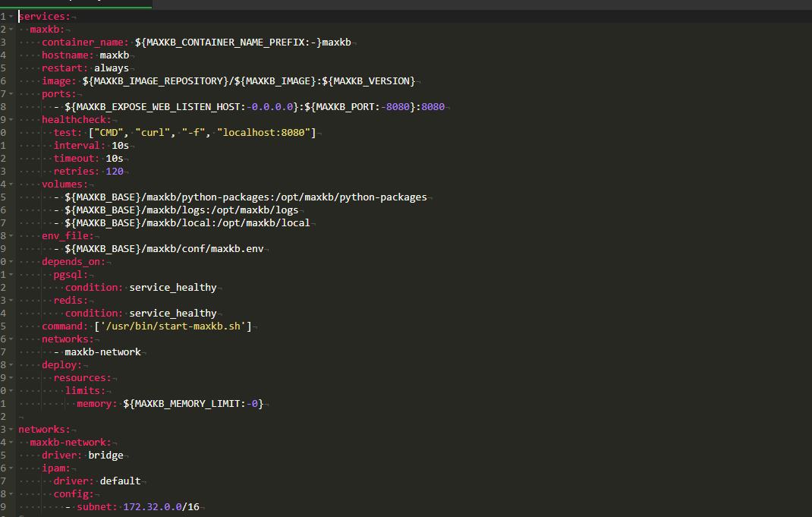Fold the volumes list in gutter
Viewport: 812px width, 517px height.
tap(11, 184)
